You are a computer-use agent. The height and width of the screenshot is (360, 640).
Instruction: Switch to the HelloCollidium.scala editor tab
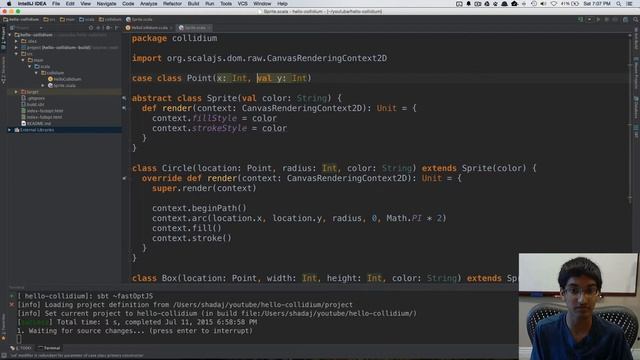click(x=149, y=28)
